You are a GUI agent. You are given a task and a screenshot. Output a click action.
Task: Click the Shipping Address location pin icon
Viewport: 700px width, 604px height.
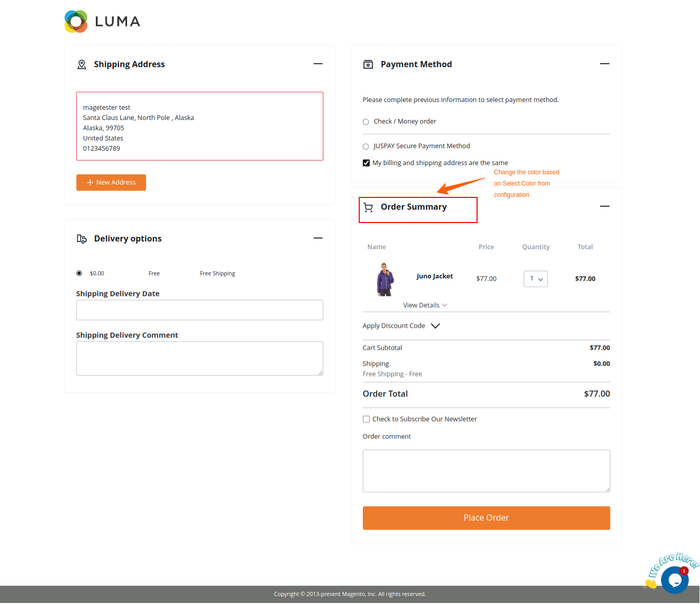click(x=82, y=64)
